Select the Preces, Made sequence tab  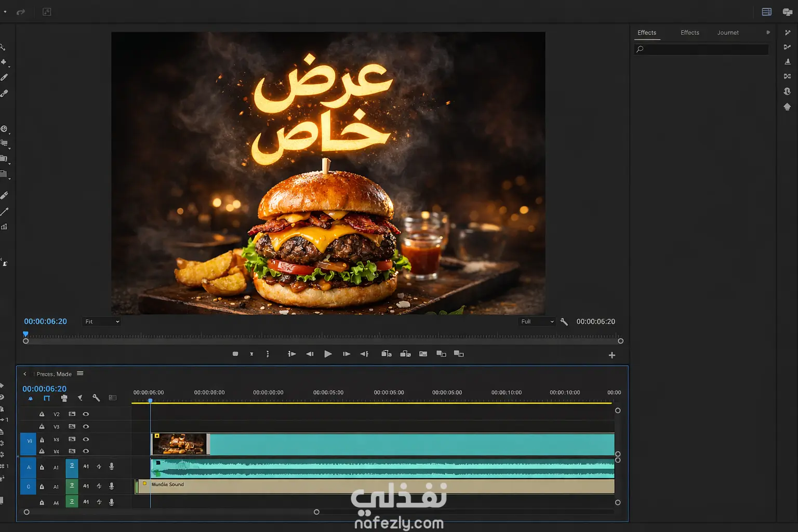click(x=54, y=374)
